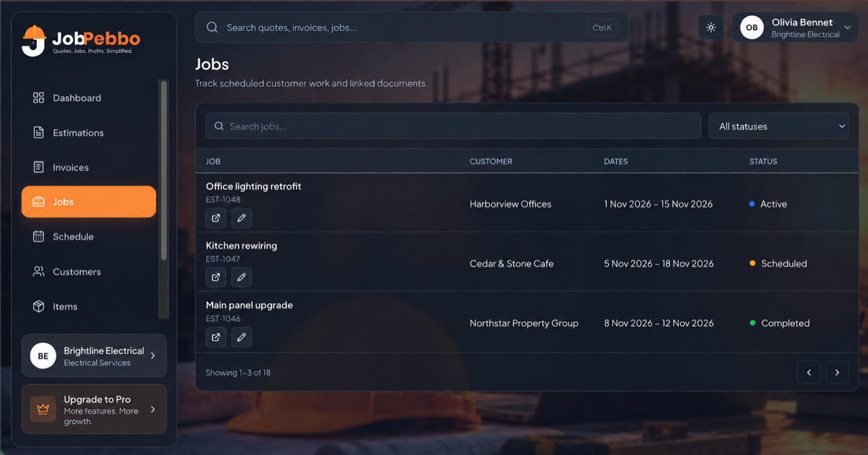Click the Harborview Offices customer cell
868x455 pixels.
(x=510, y=204)
